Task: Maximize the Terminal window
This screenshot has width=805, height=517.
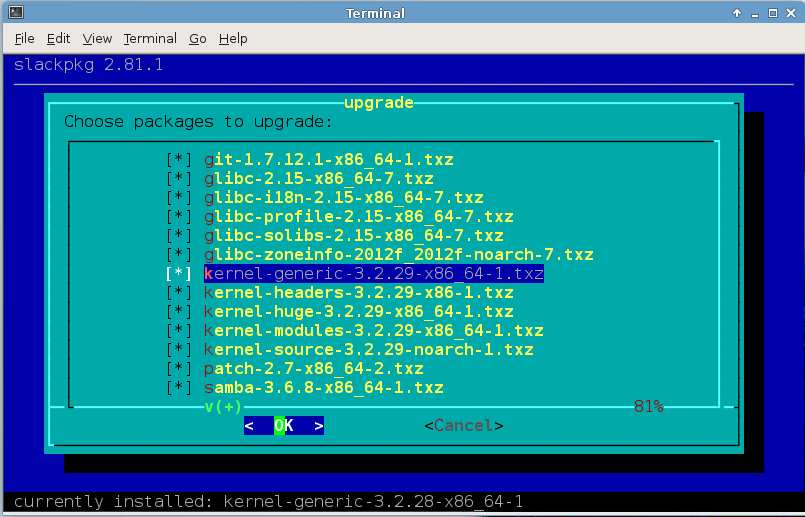Action: (x=773, y=13)
